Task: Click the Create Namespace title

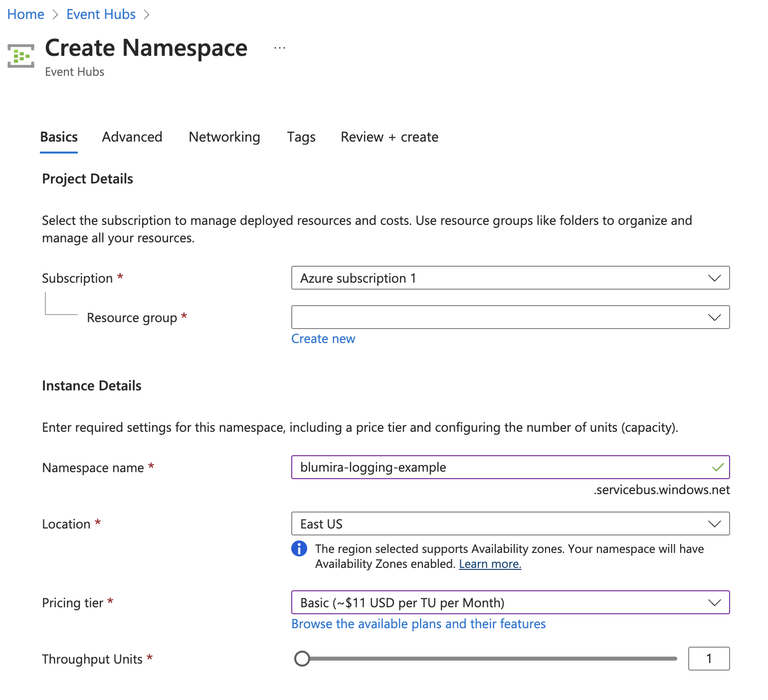Action: [x=146, y=48]
